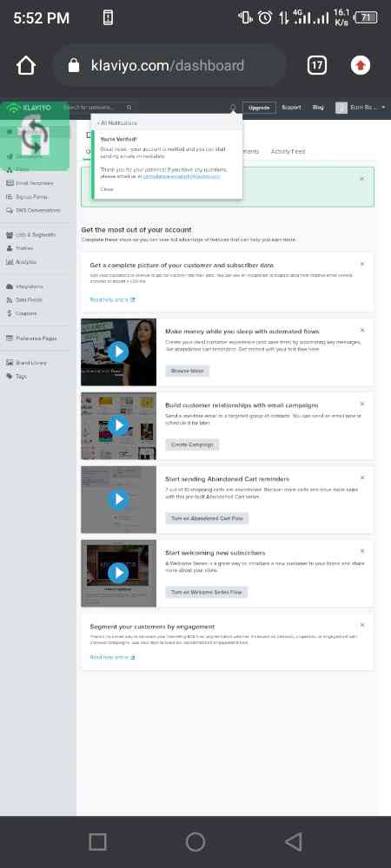Expand the account name dropdown
Screen dimensions: 391x868
click(361, 108)
